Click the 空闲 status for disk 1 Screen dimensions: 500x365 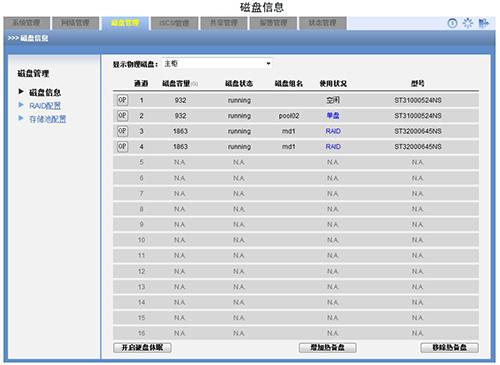[x=333, y=100]
